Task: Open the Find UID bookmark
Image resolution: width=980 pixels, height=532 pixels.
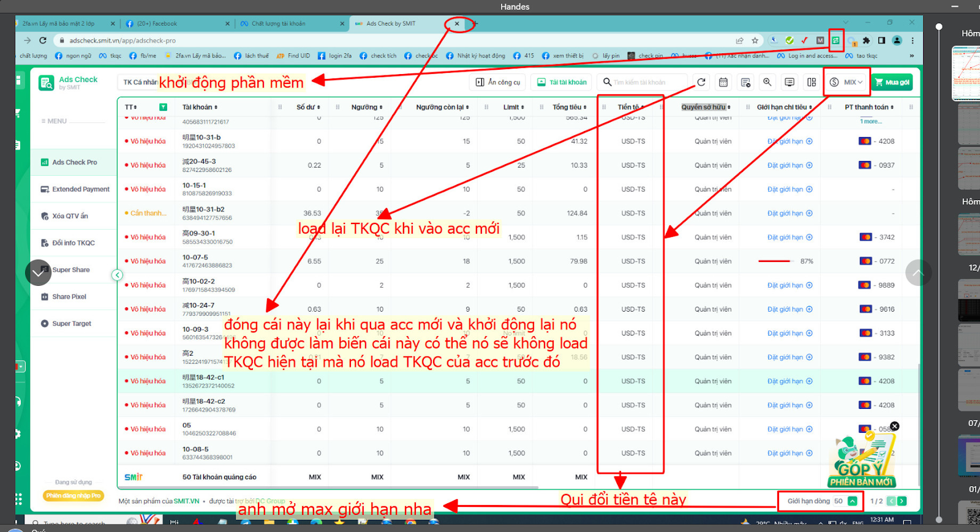Action: [293, 56]
